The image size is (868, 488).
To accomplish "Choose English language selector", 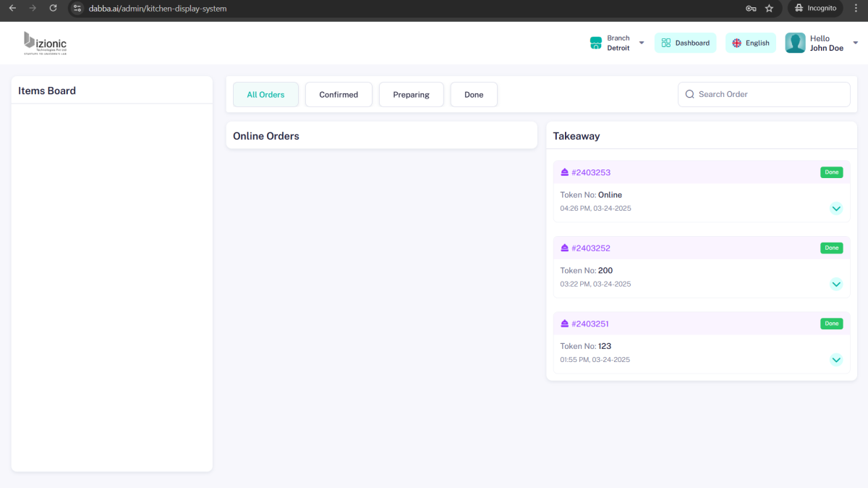I will click(x=751, y=43).
